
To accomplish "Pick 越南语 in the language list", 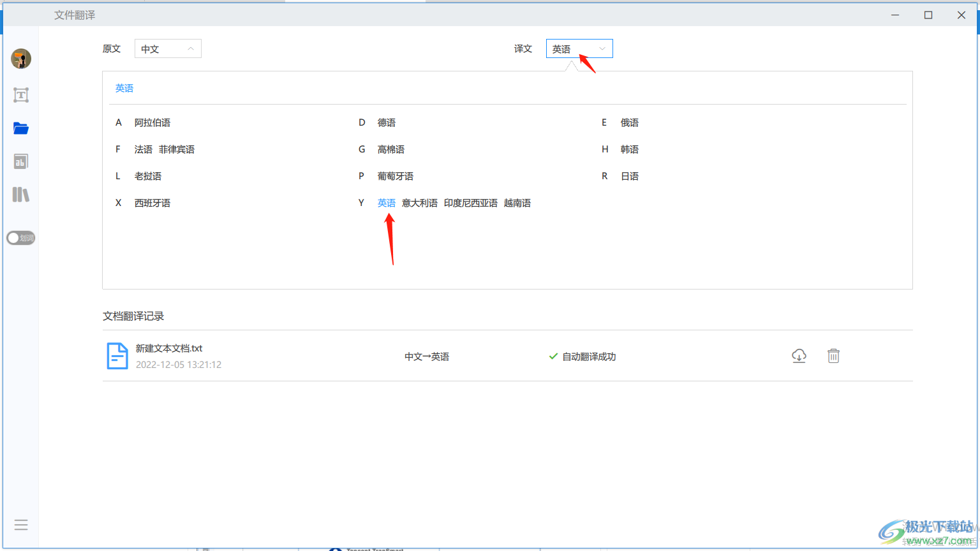I will click(x=517, y=203).
